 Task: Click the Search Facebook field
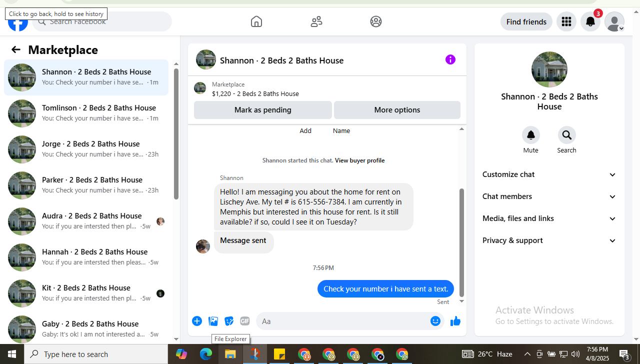(x=102, y=21)
